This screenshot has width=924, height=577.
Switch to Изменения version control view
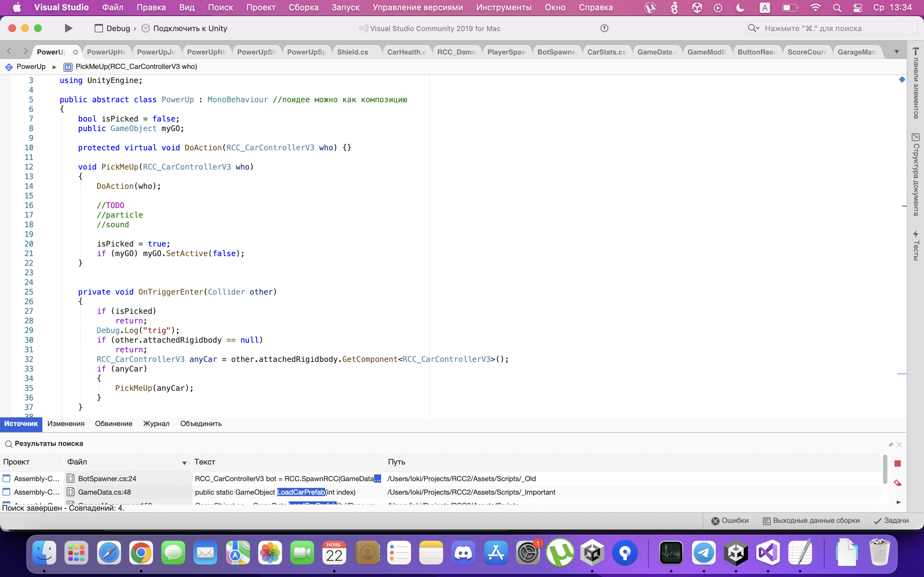pyautogui.click(x=66, y=423)
